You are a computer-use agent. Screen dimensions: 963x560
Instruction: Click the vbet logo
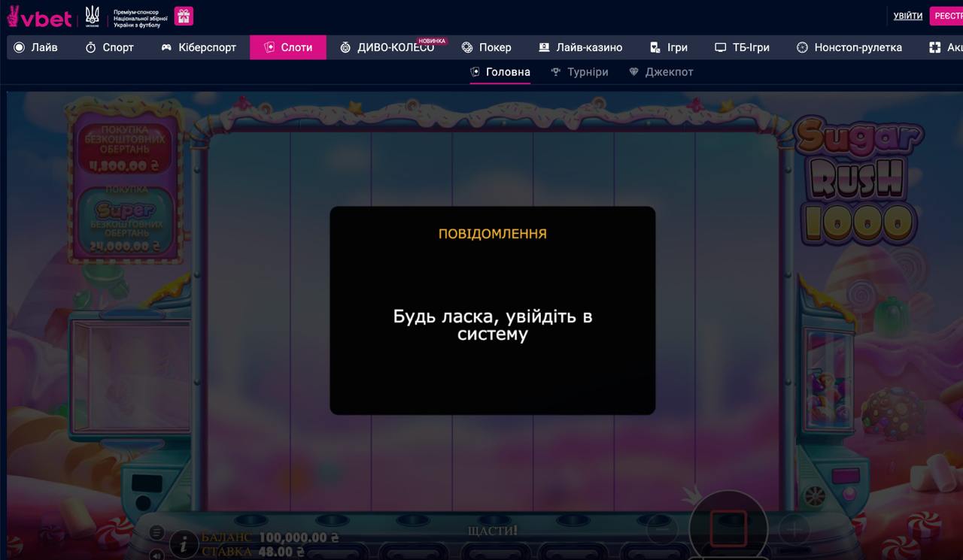pos(39,16)
